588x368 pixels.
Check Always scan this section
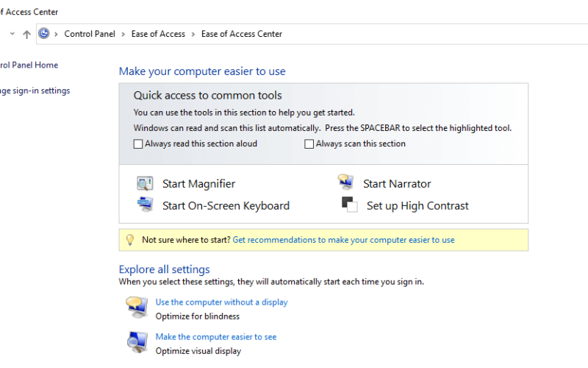click(309, 144)
